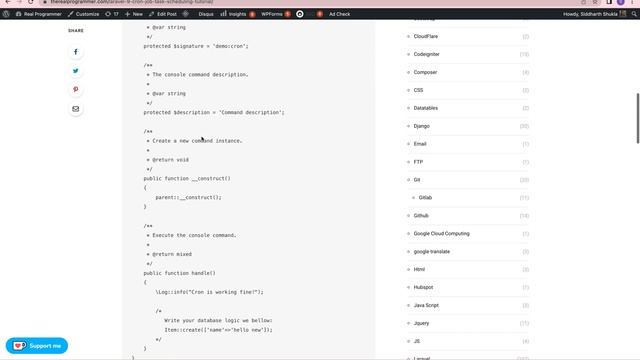This screenshot has width=640, height=360.
Task: Open the Django category
Action: click(422, 126)
